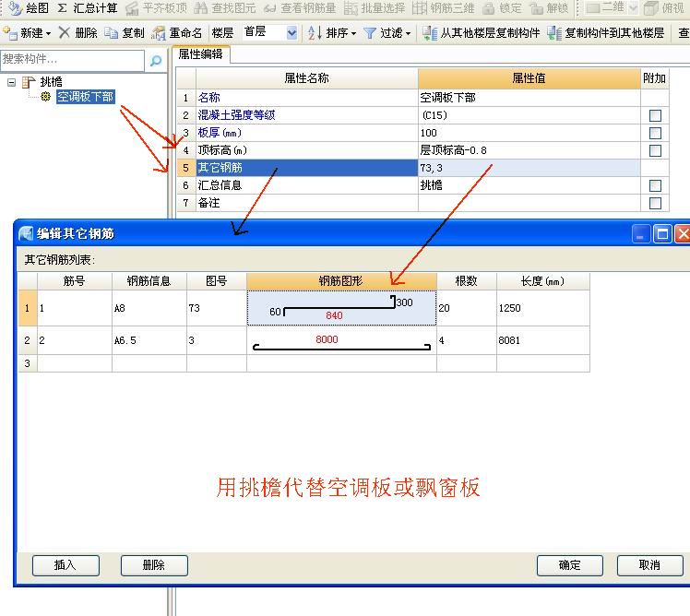690x616 pixels.
Task: Tick the 附加 checkbox for 板厚
Action: tap(655, 133)
